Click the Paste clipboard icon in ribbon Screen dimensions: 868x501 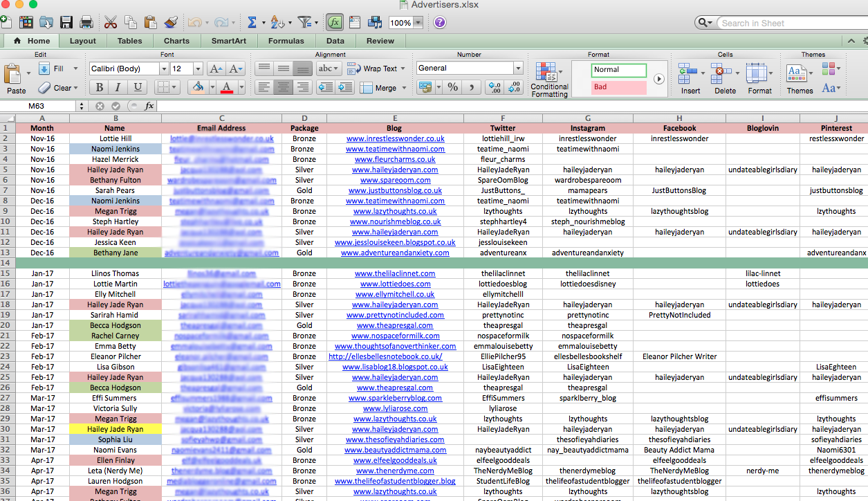click(x=13, y=73)
